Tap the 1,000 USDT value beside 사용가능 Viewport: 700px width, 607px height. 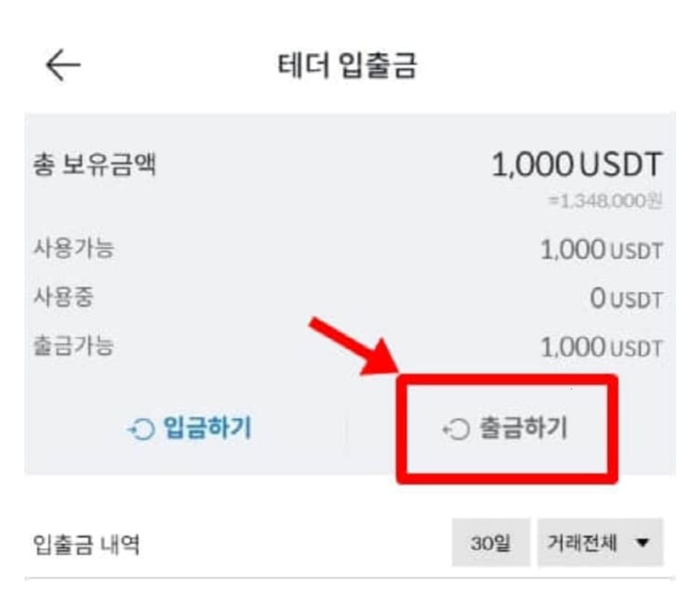[601, 250]
